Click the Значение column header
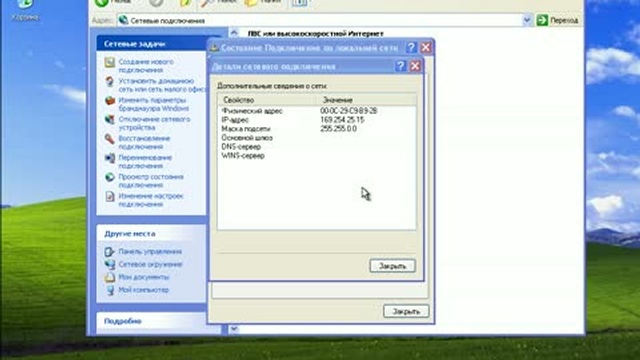The image size is (640, 360). pos(366,100)
